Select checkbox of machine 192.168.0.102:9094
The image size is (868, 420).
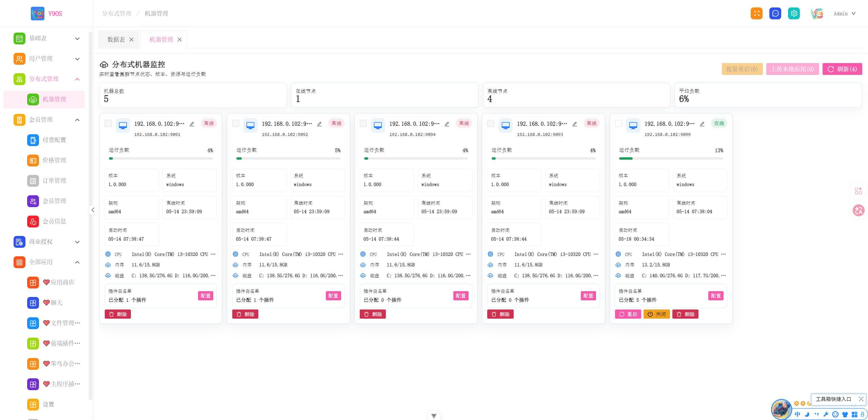coord(363,123)
